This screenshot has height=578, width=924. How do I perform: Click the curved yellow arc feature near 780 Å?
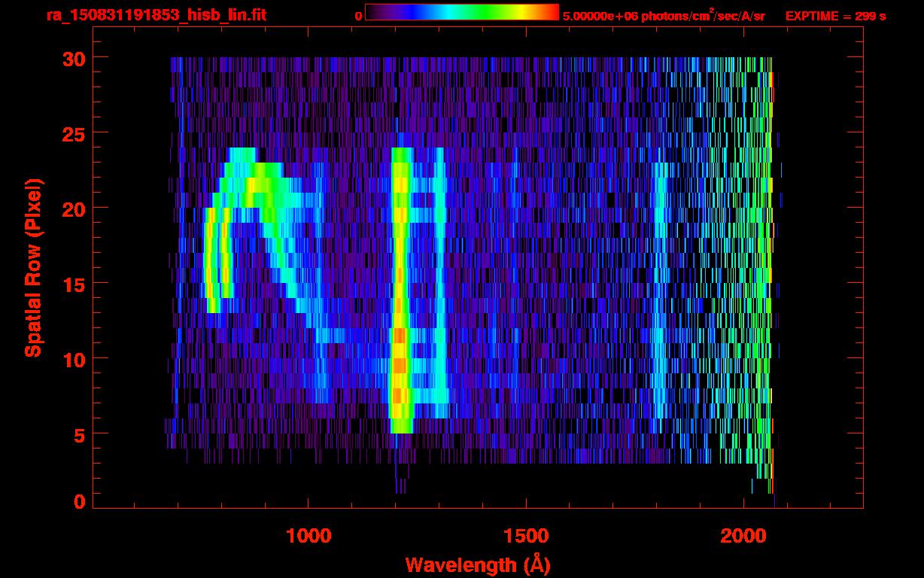tap(211, 260)
